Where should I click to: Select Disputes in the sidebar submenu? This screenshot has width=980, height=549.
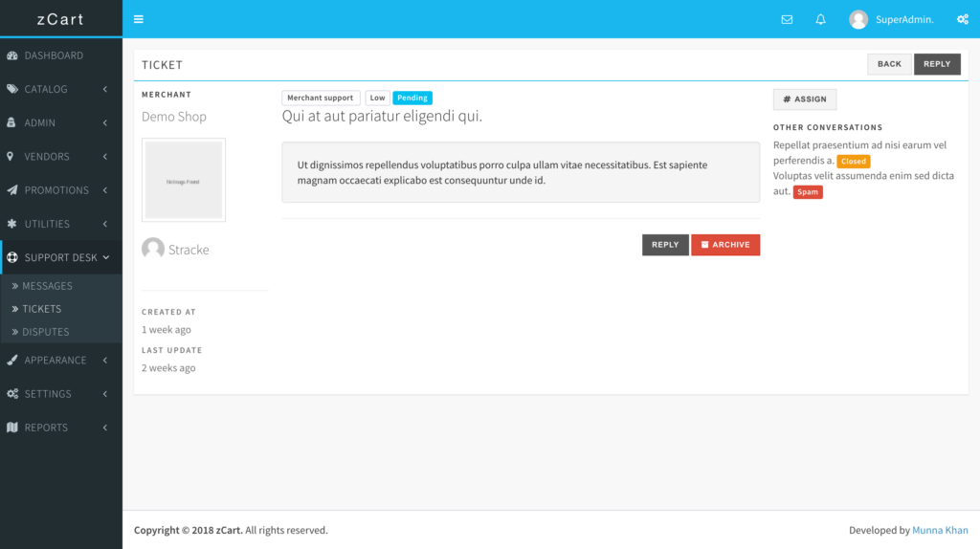click(x=45, y=332)
